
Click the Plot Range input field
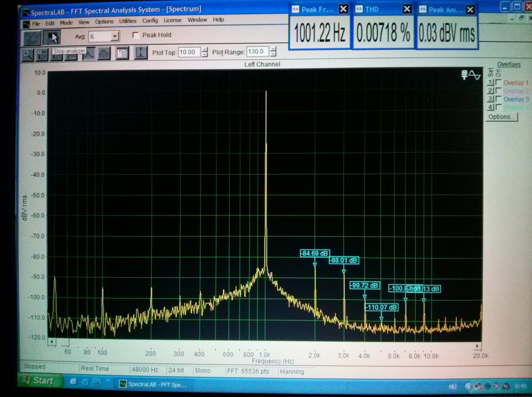pyautogui.click(x=257, y=52)
